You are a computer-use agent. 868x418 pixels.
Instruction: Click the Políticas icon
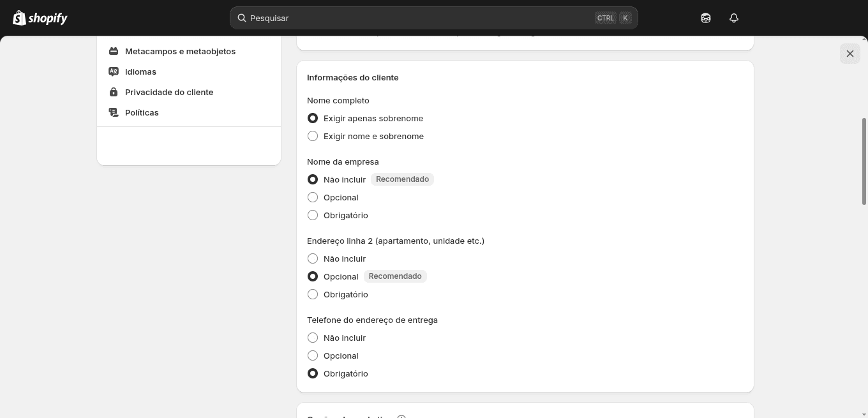point(114,112)
